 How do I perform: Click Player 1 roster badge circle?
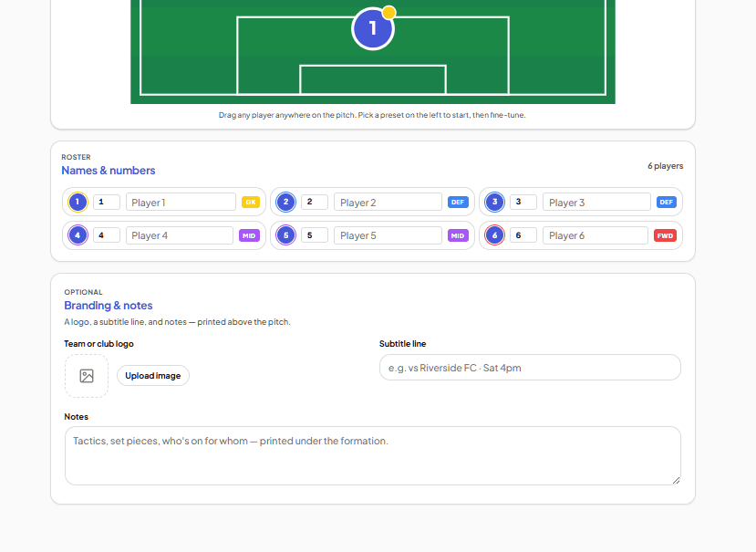tap(78, 203)
